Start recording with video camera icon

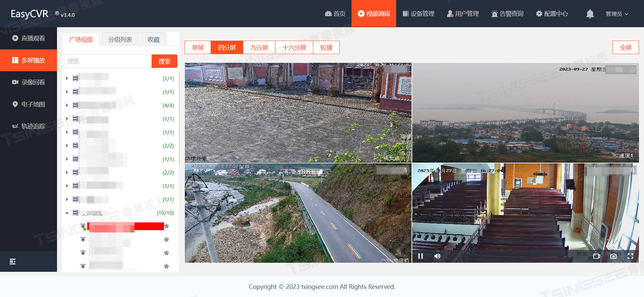(597, 256)
